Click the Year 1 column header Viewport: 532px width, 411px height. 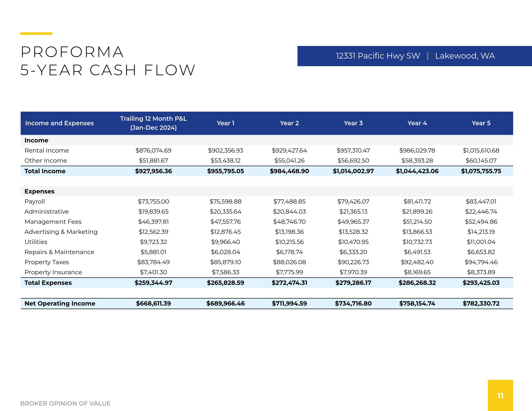pyautogui.click(x=225, y=123)
